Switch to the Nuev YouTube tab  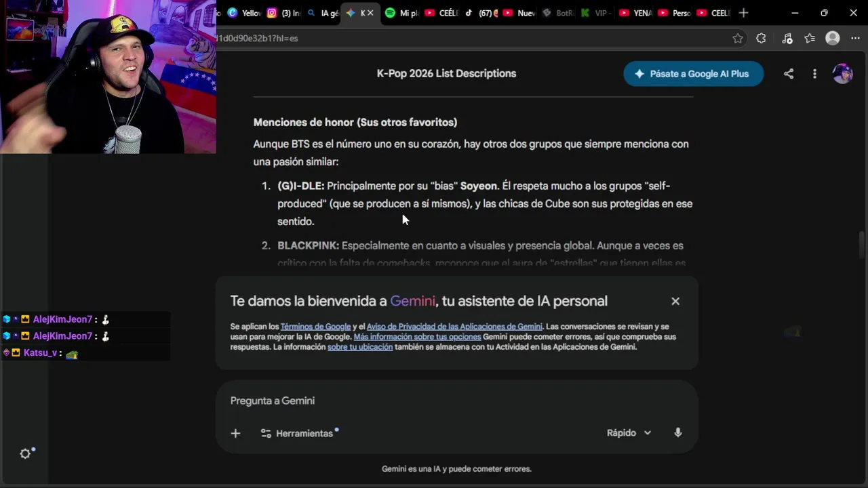(x=519, y=13)
